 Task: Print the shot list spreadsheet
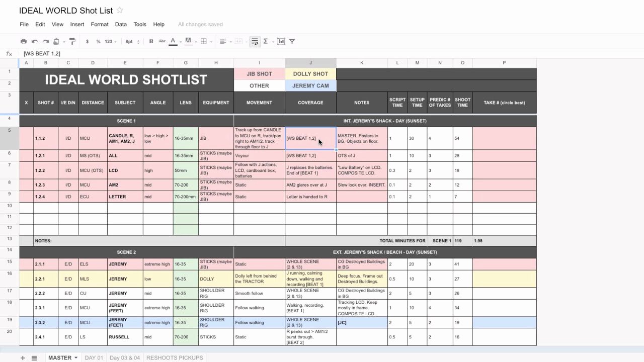(x=24, y=41)
